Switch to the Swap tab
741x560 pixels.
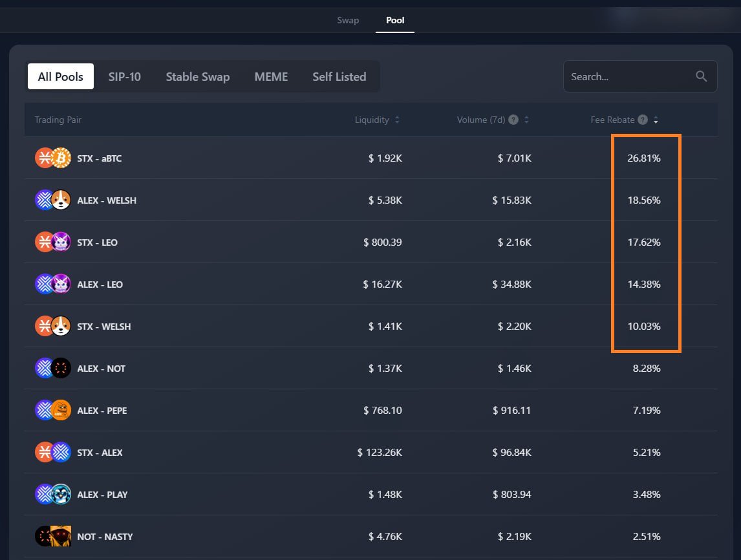pyautogui.click(x=348, y=20)
